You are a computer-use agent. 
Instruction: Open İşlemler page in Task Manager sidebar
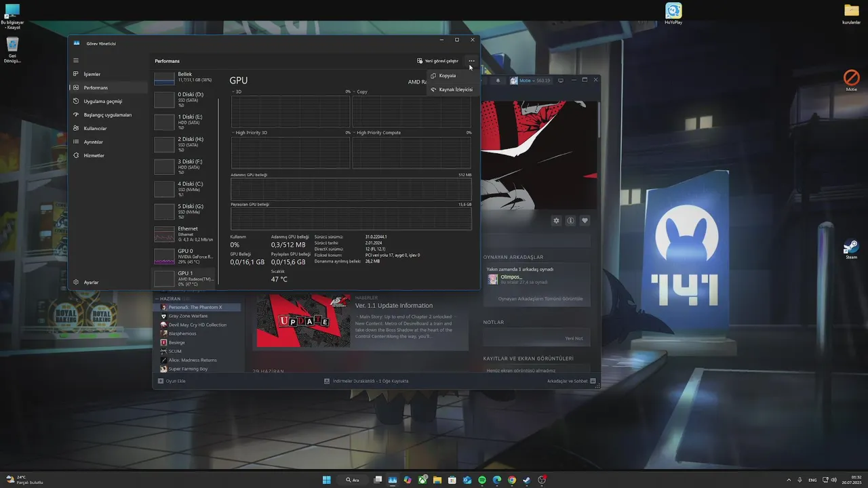coord(108,74)
